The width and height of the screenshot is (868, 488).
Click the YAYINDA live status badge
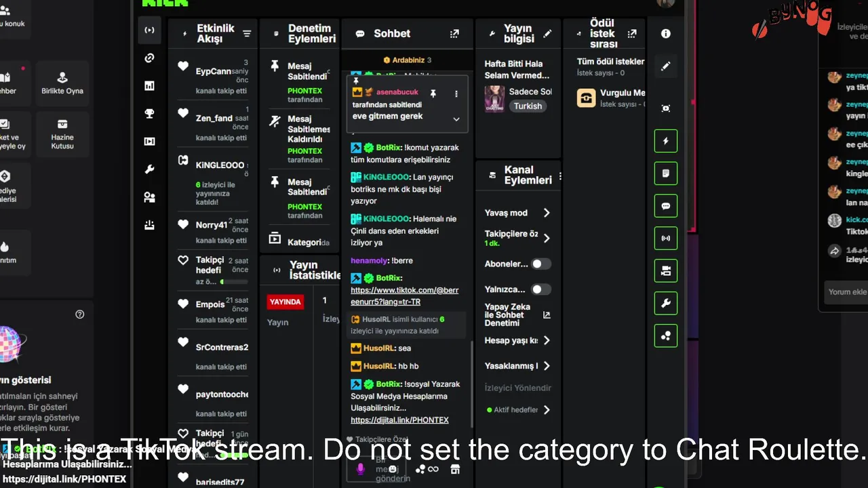(x=285, y=302)
